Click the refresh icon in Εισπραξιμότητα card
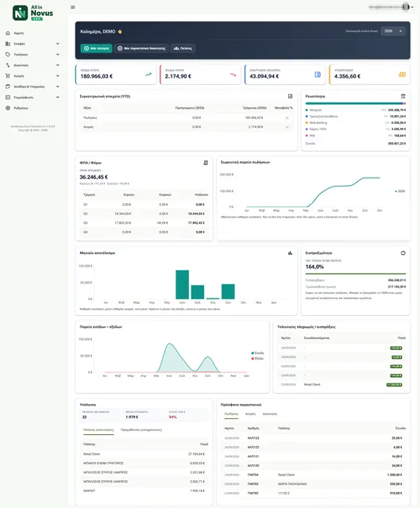This screenshot has height=508, width=420. click(403, 253)
